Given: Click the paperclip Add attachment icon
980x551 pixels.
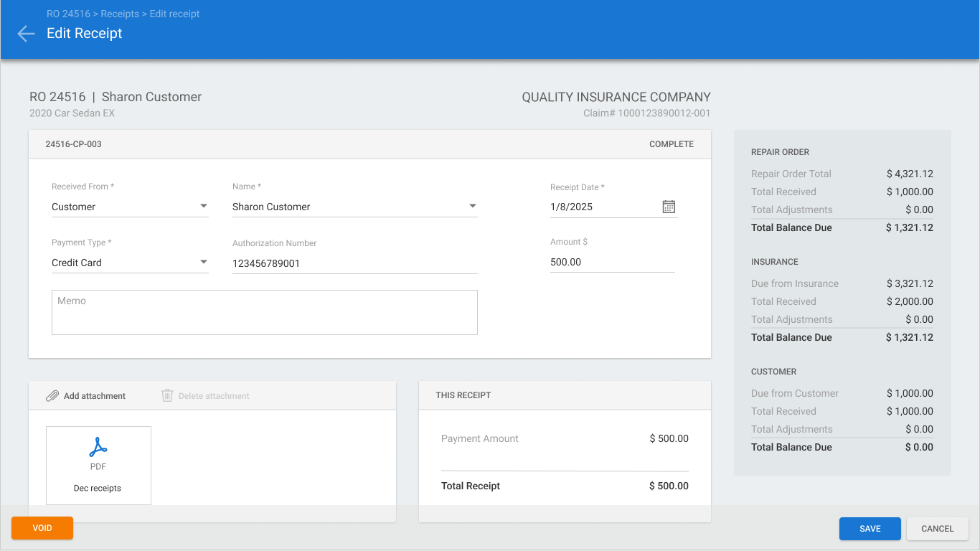Looking at the screenshot, I should coord(52,396).
